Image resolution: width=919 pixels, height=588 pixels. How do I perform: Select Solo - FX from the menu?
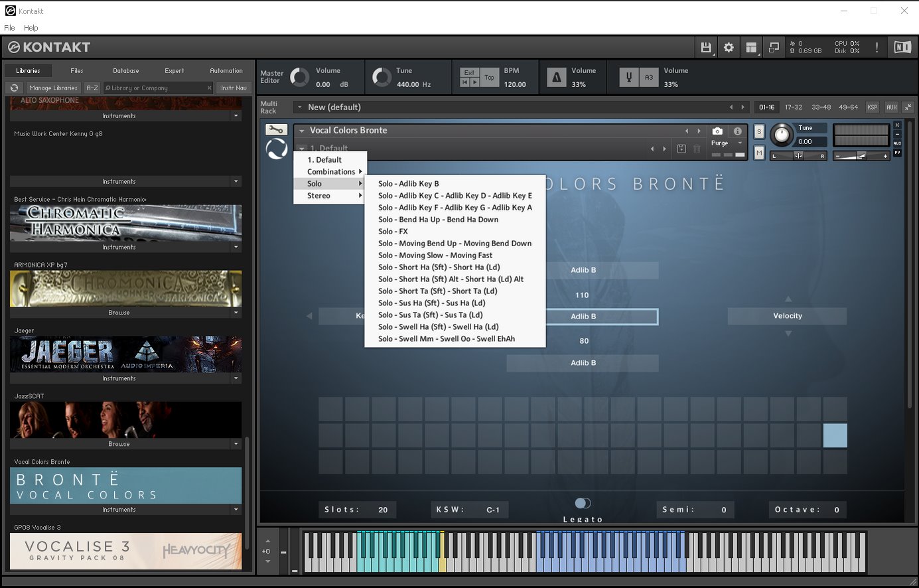(393, 232)
